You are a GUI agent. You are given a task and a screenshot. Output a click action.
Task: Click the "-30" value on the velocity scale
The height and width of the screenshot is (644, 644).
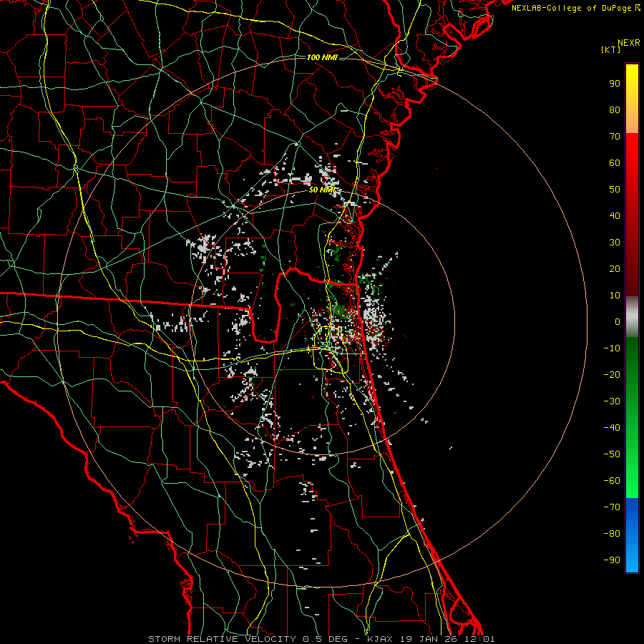pyautogui.click(x=612, y=401)
